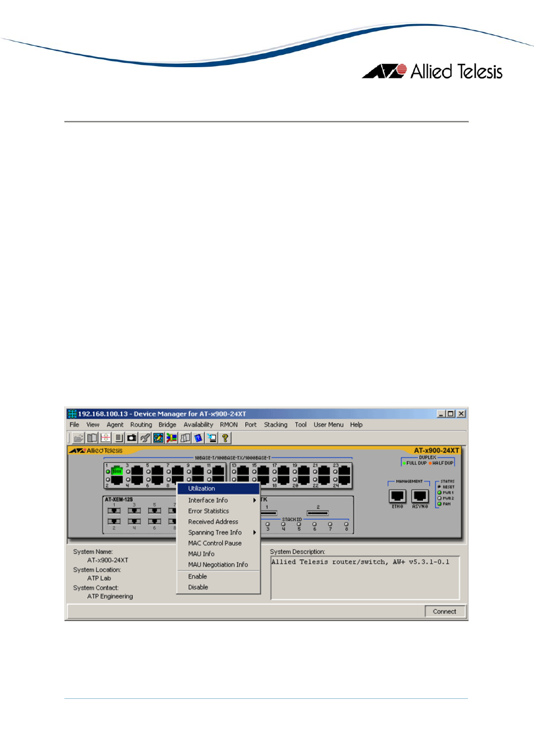The width and height of the screenshot is (534, 756).
Task: Select switch port 23 on the front panel
Action: [344, 471]
